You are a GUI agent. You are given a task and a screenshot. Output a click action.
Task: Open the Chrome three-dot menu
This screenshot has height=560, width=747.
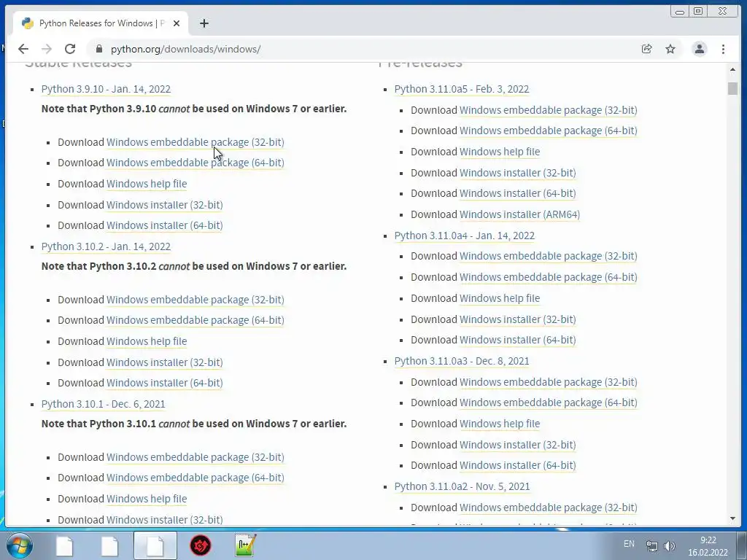coord(723,49)
